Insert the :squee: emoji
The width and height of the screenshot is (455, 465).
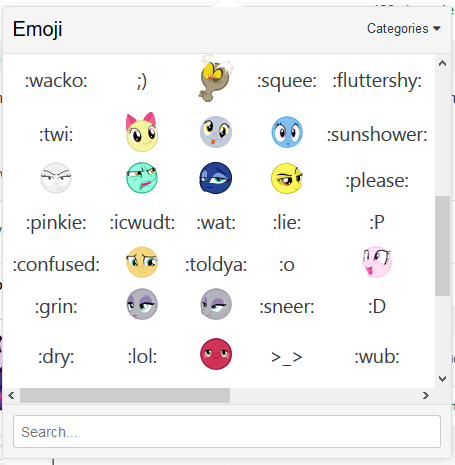point(287,81)
